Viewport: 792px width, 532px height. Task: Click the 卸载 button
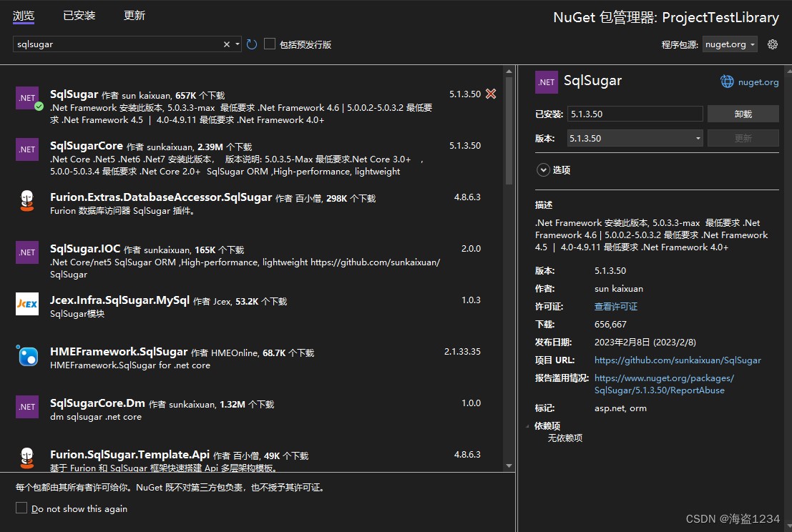743,113
